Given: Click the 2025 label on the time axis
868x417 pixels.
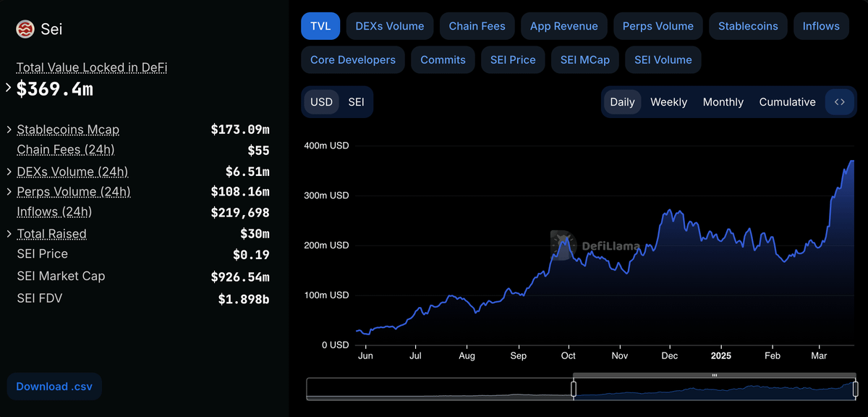Looking at the screenshot, I should coord(721,356).
